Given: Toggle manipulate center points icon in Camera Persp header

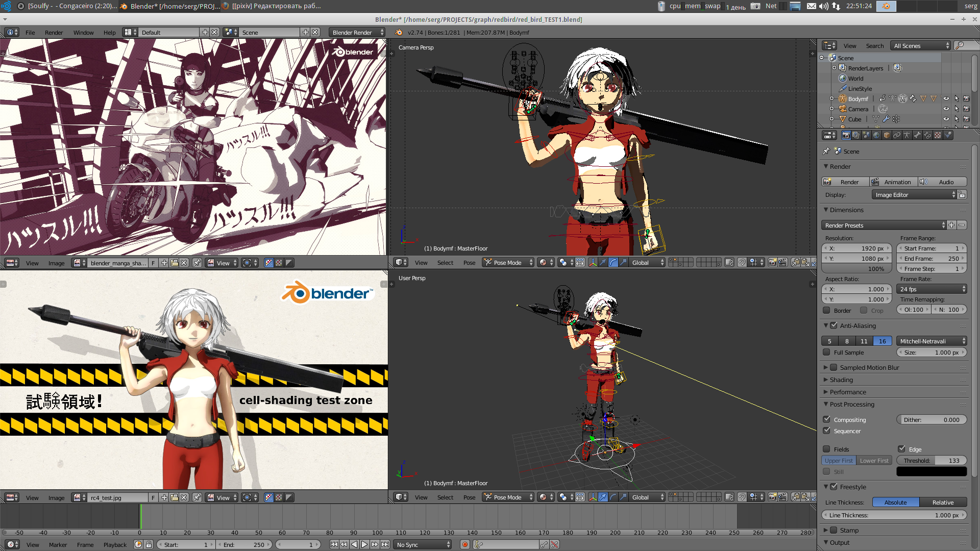Looking at the screenshot, I should [580, 262].
